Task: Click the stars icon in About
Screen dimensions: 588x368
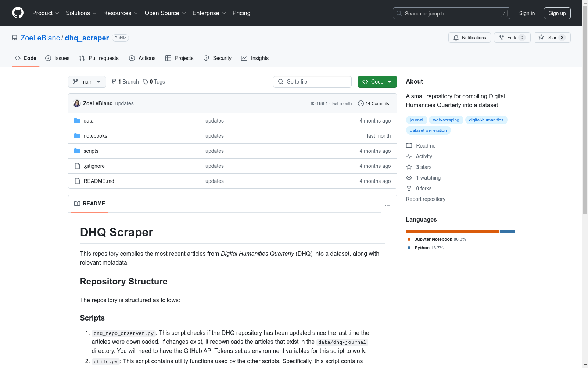Action: [x=409, y=167]
